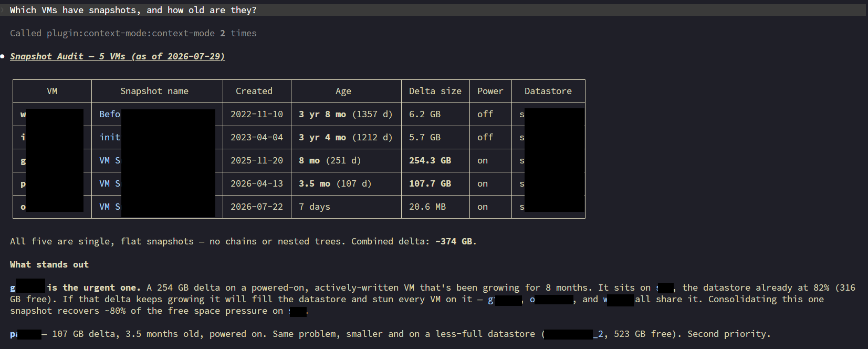This screenshot has height=349, width=868.
Task: Click the 'Created' column header
Action: click(254, 91)
